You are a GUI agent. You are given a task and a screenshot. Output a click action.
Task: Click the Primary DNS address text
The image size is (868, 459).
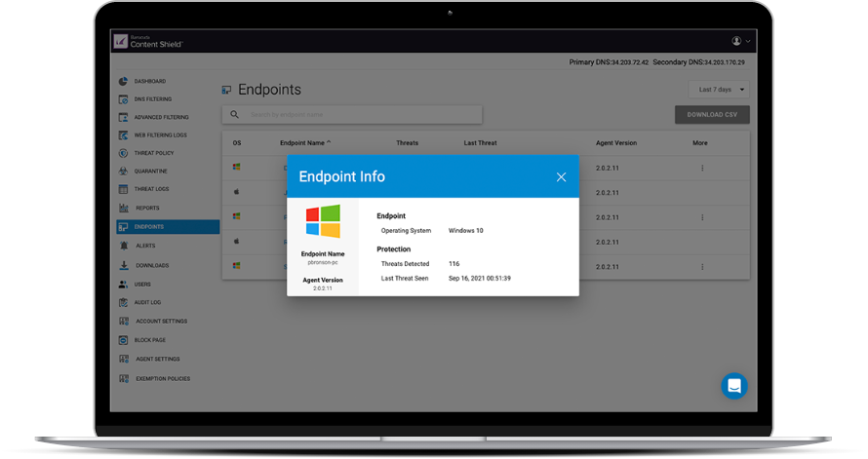pos(609,62)
